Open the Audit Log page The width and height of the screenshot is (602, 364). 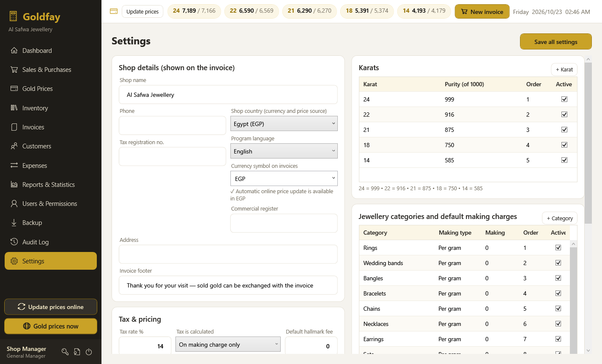pyautogui.click(x=51, y=242)
